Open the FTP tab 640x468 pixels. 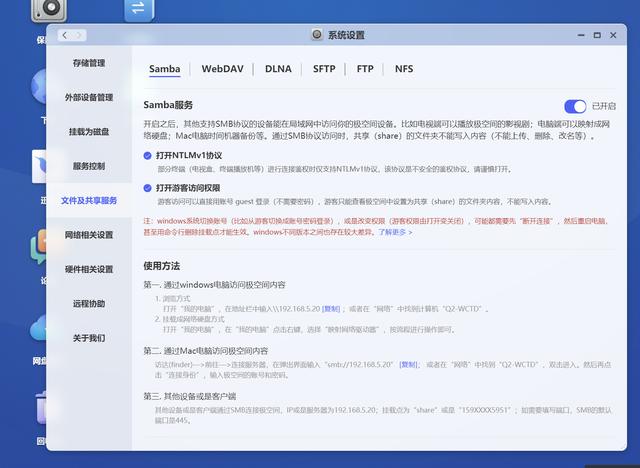[365, 69]
